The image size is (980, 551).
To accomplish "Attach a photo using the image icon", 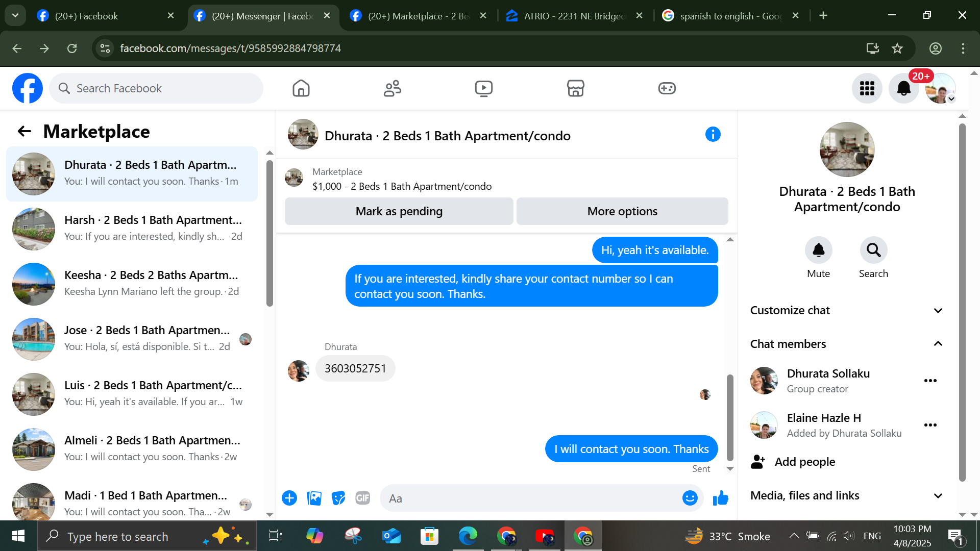I will (314, 498).
